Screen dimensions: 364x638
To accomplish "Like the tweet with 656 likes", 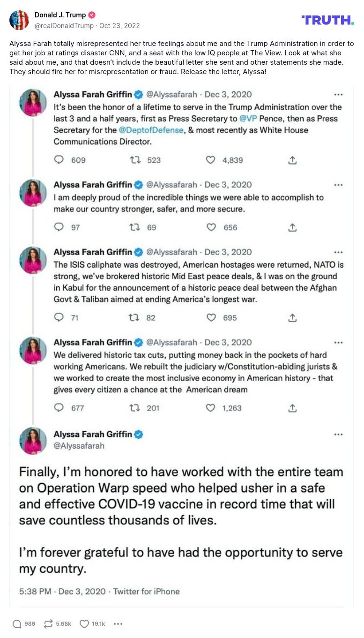I will click(x=211, y=227).
